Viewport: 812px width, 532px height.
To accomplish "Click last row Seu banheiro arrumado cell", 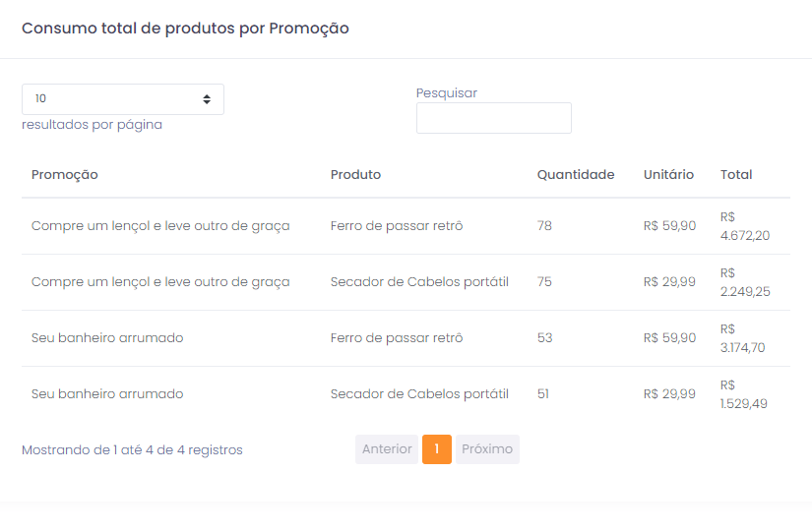I will (x=107, y=393).
